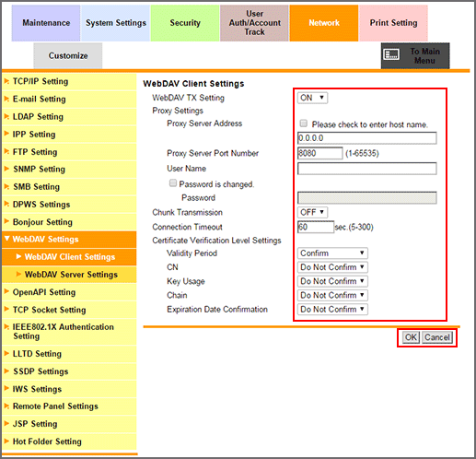476x459 pixels.
Task: Switch to the Security tab
Action: (185, 23)
